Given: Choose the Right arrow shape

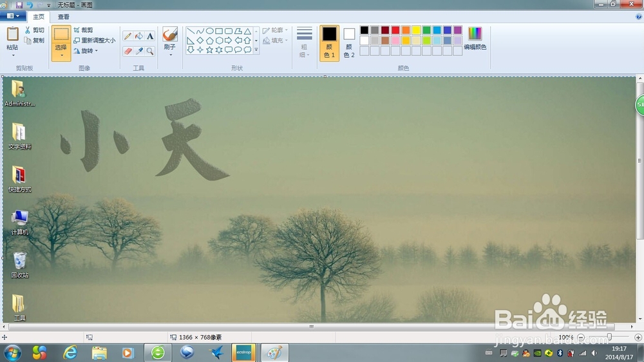Looking at the screenshot, I should (229, 41).
